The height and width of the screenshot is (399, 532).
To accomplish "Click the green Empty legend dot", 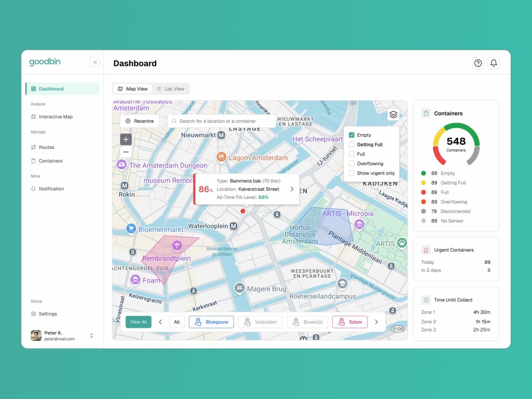I will [x=423, y=173].
